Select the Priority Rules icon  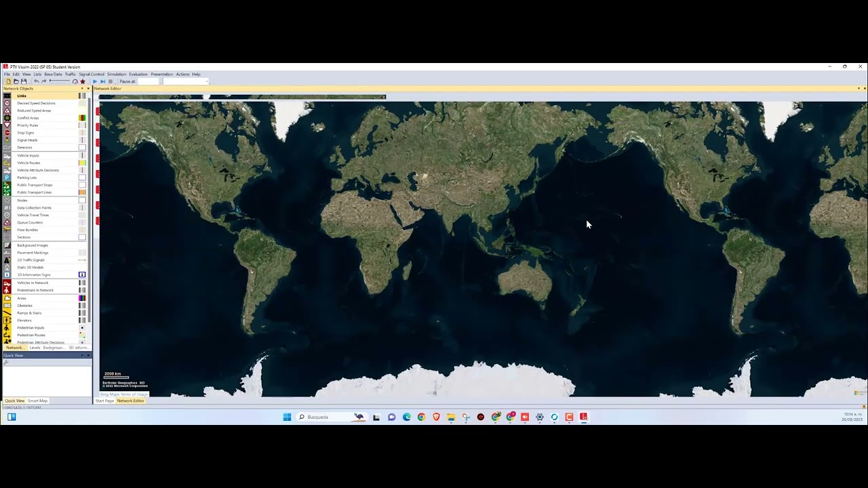click(x=7, y=125)
